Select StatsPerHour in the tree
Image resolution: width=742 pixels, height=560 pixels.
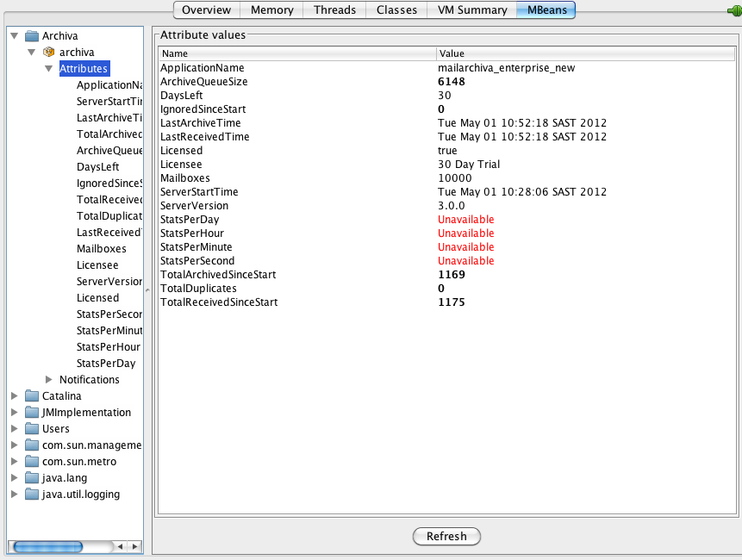tap(109, 347)
